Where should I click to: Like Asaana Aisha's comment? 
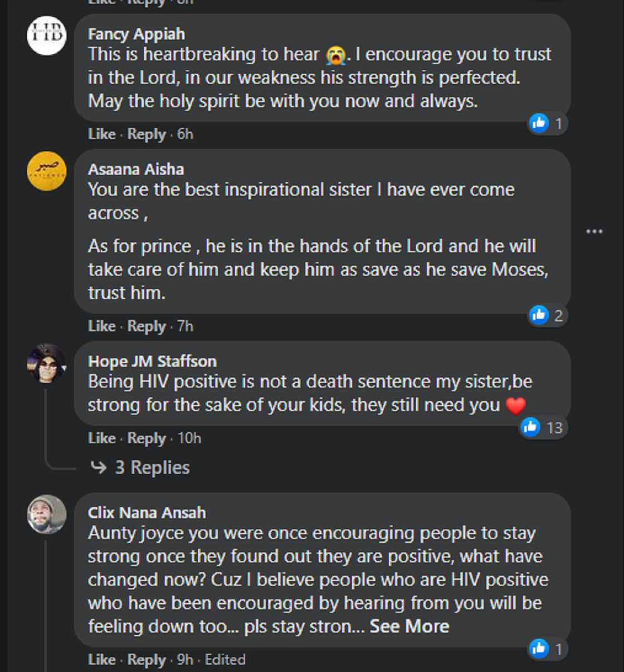coord(101,326)
